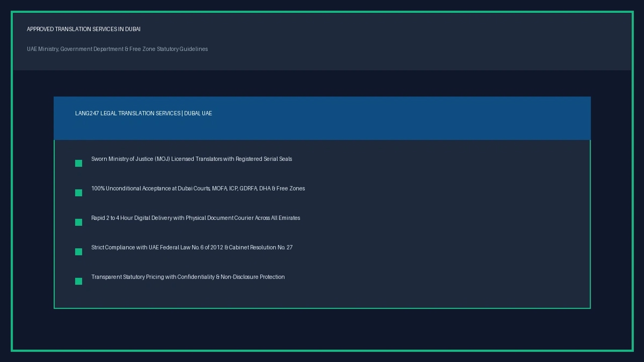Click the green bullet beside 'Strict Compliance with UAE'
Image resolution: width=644 pixels, height=362 pixels.
(x=78, y=252)
